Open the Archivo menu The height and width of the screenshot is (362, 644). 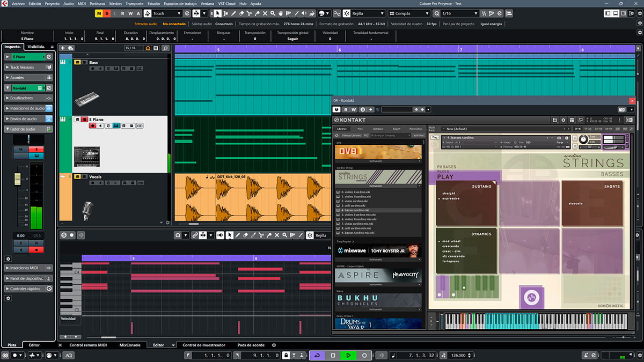point(18,3)
